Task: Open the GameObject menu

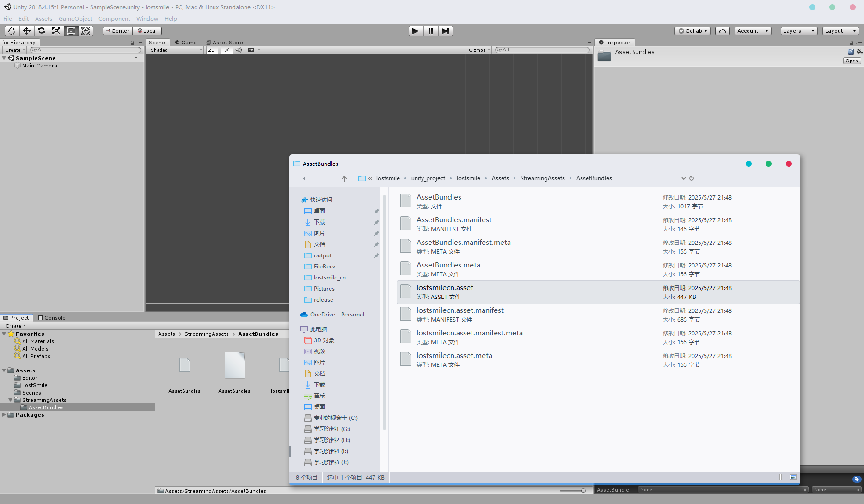Action: pos(75,18)
